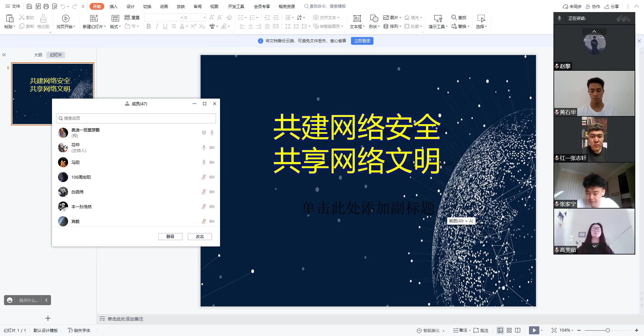The image size is (644, 336).
Task: Click the save document icon
Action: [29, 6]
